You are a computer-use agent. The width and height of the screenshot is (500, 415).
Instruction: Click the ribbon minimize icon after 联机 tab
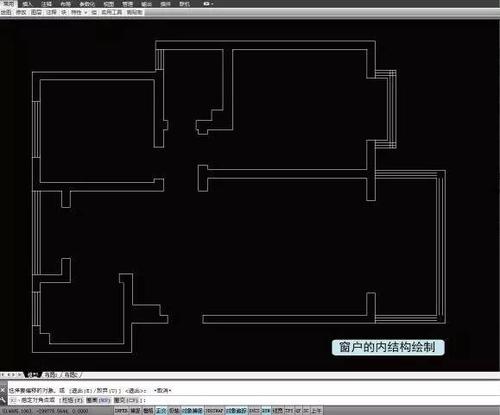click(208, 4)
